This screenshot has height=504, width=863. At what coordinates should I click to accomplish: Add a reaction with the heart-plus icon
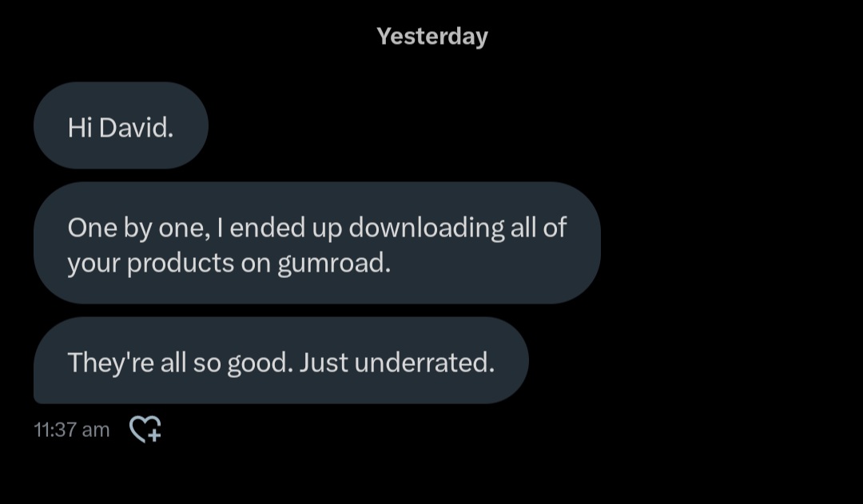tap(145, 430)
